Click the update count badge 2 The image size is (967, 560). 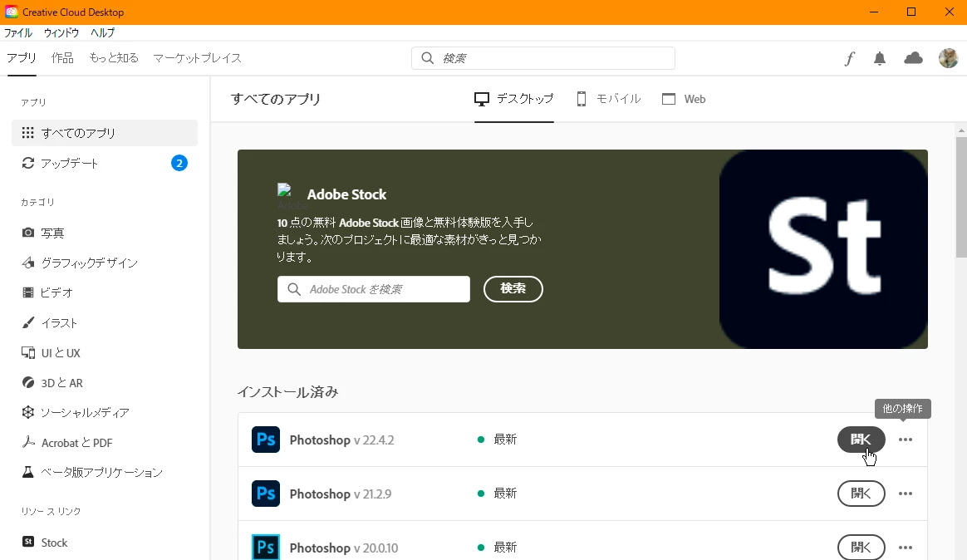[x=179, y=164]
